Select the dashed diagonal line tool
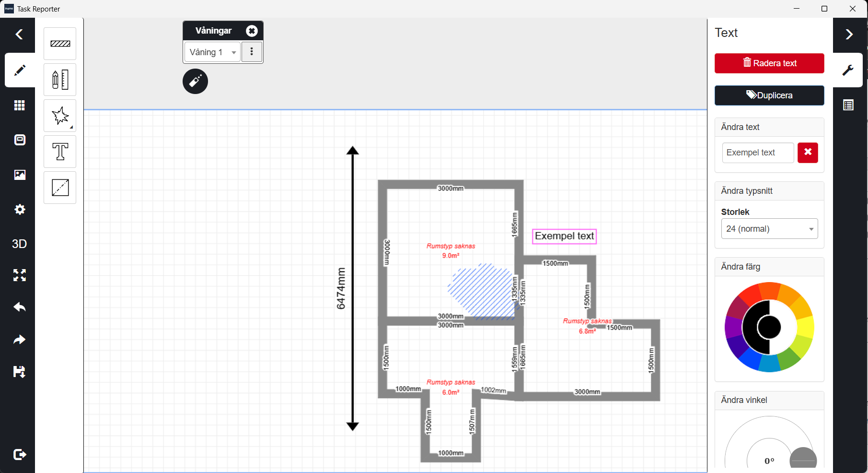The width and height of the screenshot is (868, 473). pos(60,188)
